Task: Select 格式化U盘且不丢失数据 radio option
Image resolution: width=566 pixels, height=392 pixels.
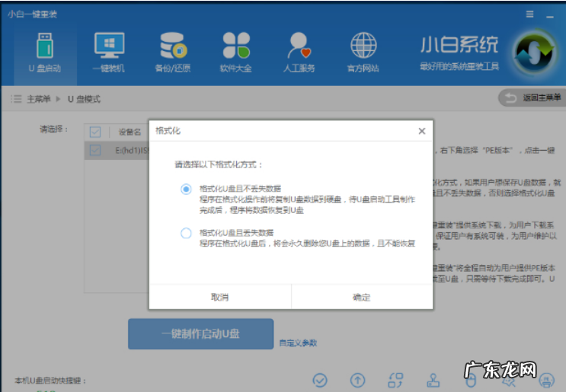Action: [186, 189]
